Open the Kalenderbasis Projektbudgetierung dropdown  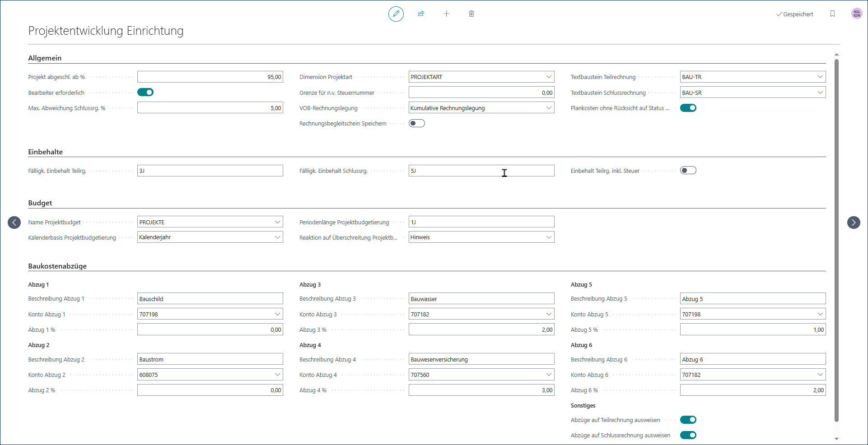[x=277, y=237]
